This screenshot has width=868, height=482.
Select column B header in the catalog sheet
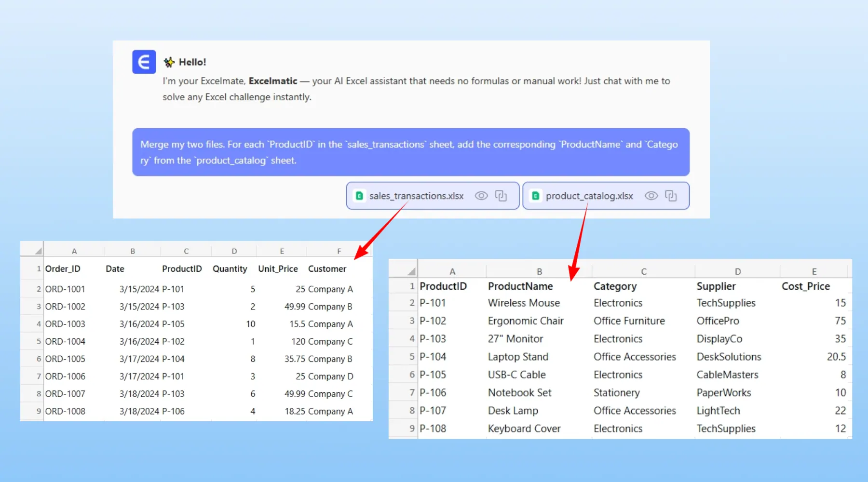539,271
